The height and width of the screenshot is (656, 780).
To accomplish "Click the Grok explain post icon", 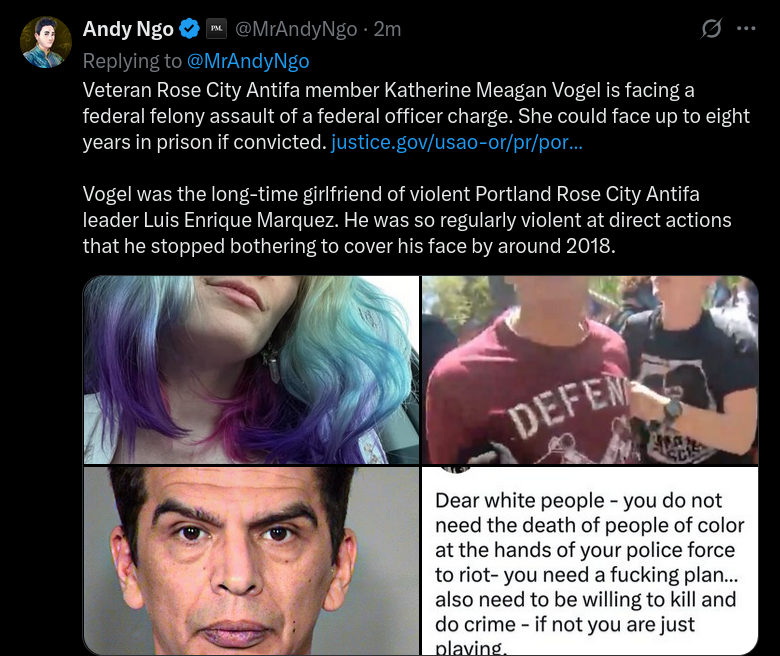I will [711, 28].
